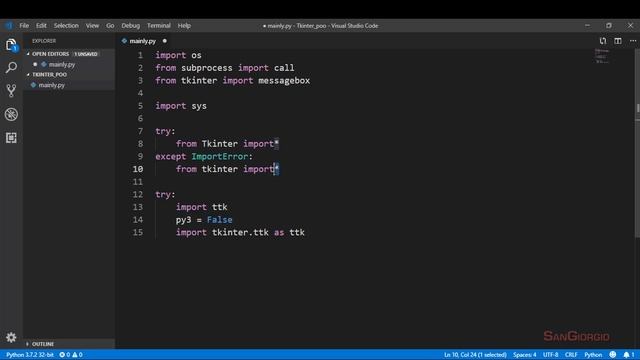Open the File menu
This screenshot has height=360, width=640.
pos(24,25)
